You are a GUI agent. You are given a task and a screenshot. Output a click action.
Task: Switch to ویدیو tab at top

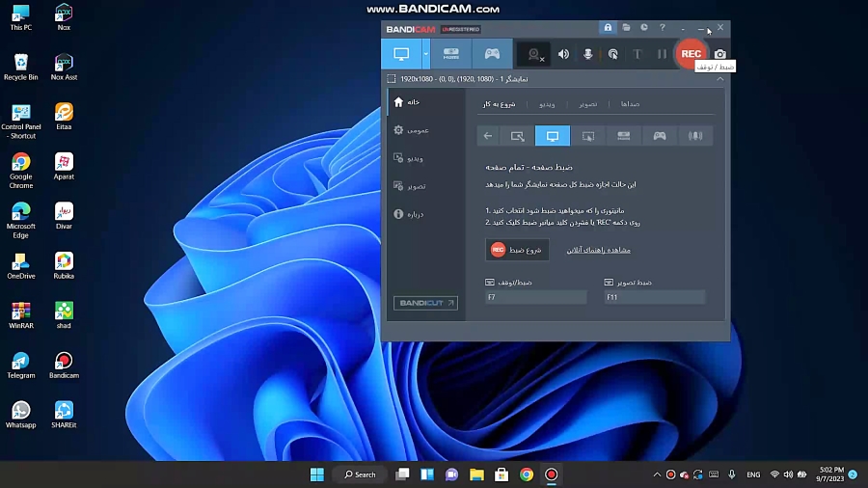(547, 104)
